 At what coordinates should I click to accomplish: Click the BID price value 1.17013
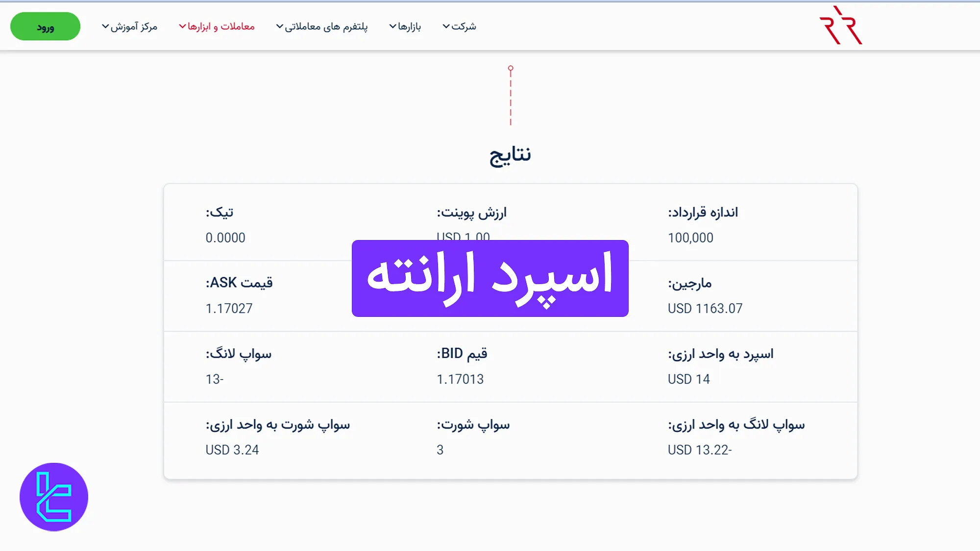[460, 379]
